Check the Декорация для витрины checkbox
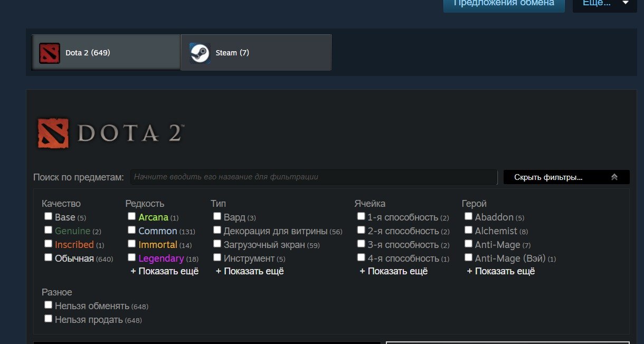Screen dimensions: 644x344 [217, 230]
